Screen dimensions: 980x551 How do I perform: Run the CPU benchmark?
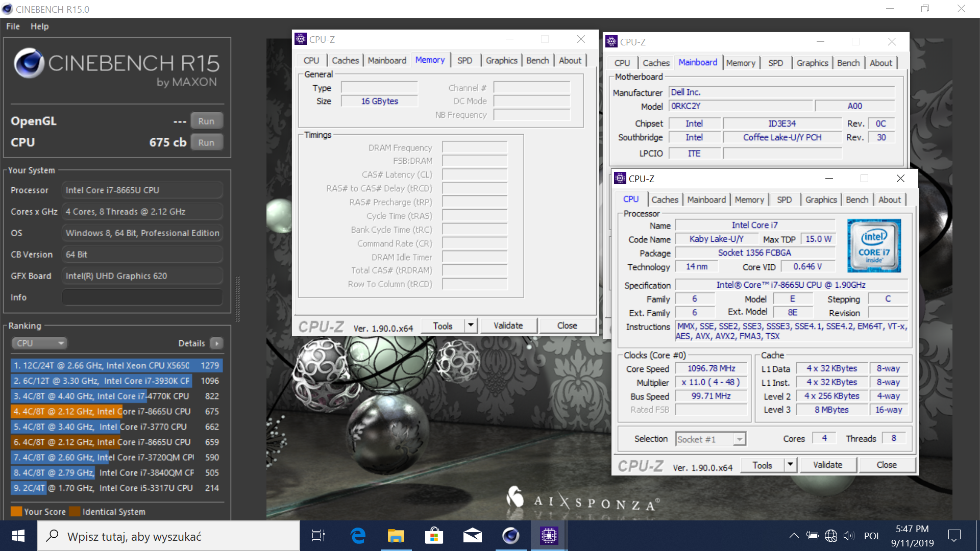[x=206, y=142]
